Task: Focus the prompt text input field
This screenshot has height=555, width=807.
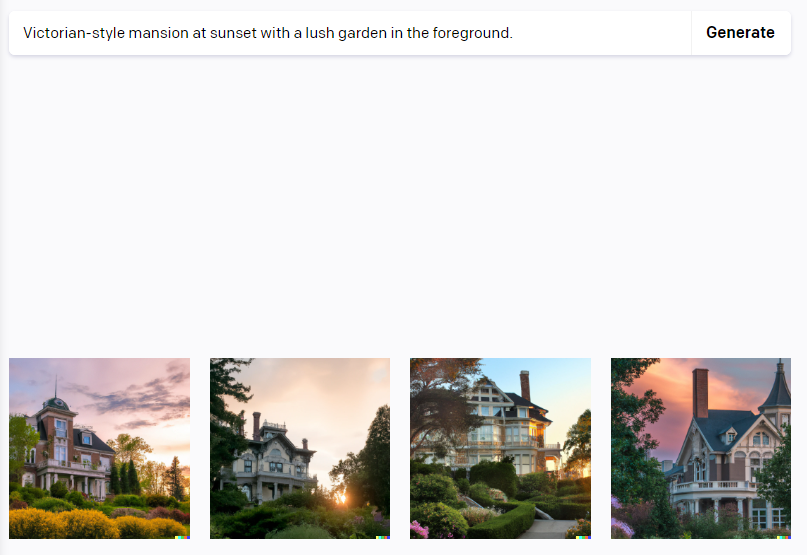Action: coord(350,33)
